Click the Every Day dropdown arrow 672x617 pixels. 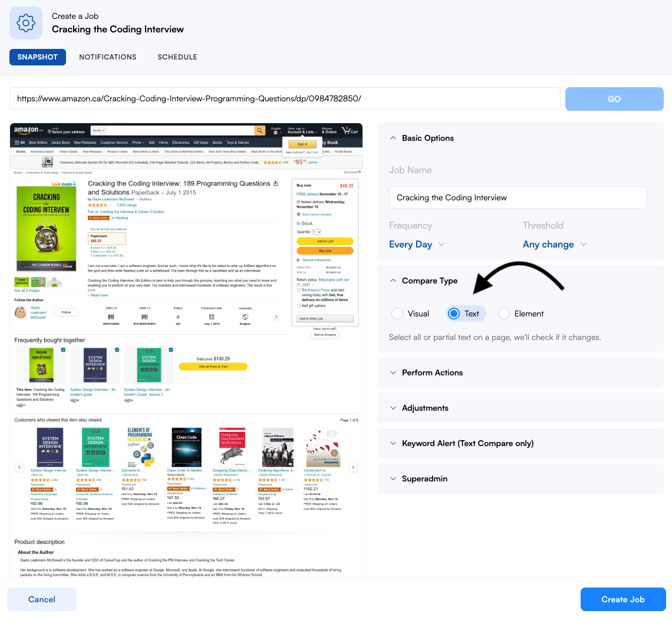click(442, 244)
